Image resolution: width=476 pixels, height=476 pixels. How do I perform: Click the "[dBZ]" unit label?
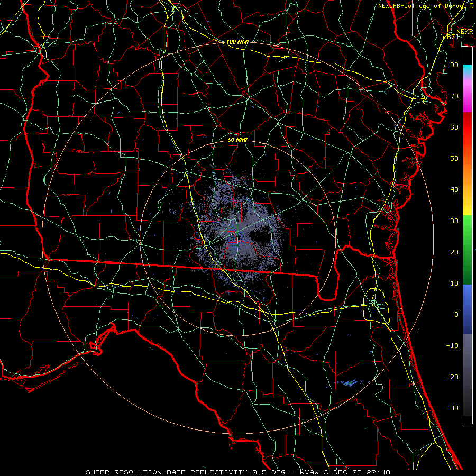(449, 36)
